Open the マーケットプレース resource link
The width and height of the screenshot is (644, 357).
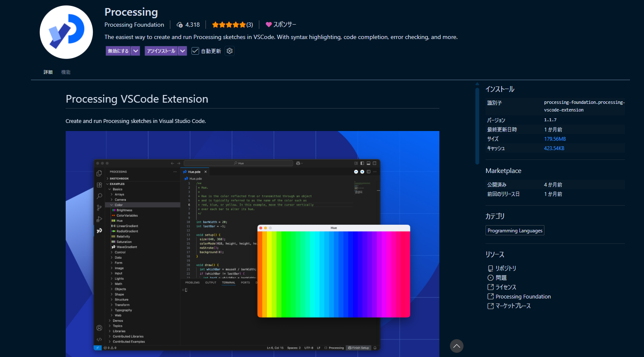(513, 306)
